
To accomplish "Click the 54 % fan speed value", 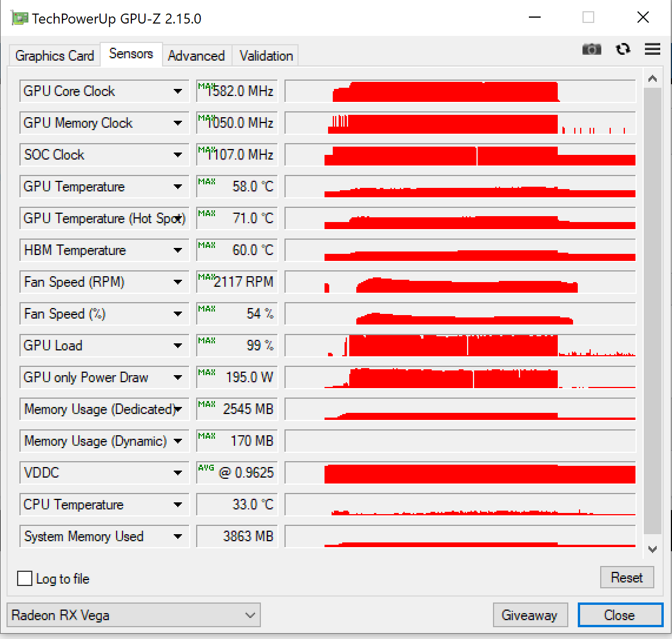I will [237, 314].
